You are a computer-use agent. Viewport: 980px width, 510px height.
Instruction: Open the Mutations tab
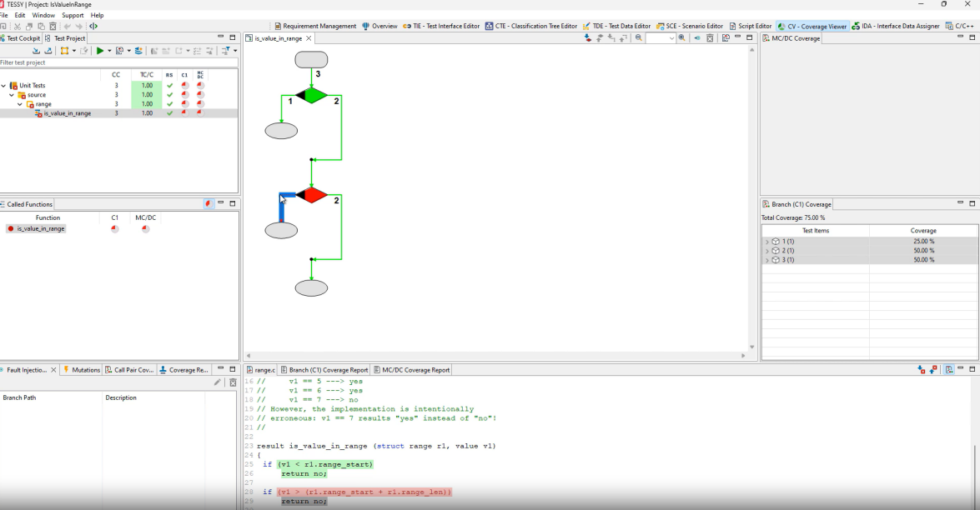point(82,370)
